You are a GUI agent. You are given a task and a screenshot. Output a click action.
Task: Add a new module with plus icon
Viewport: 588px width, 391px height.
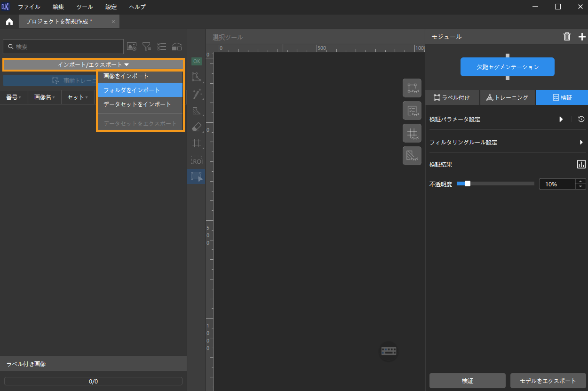coord(582,37)
